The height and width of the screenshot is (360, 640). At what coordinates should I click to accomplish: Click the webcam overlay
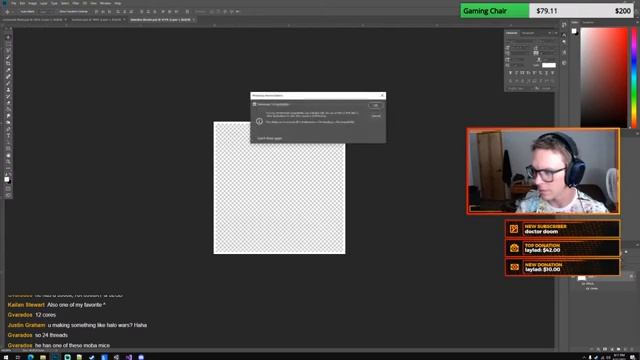coord(543,171)
